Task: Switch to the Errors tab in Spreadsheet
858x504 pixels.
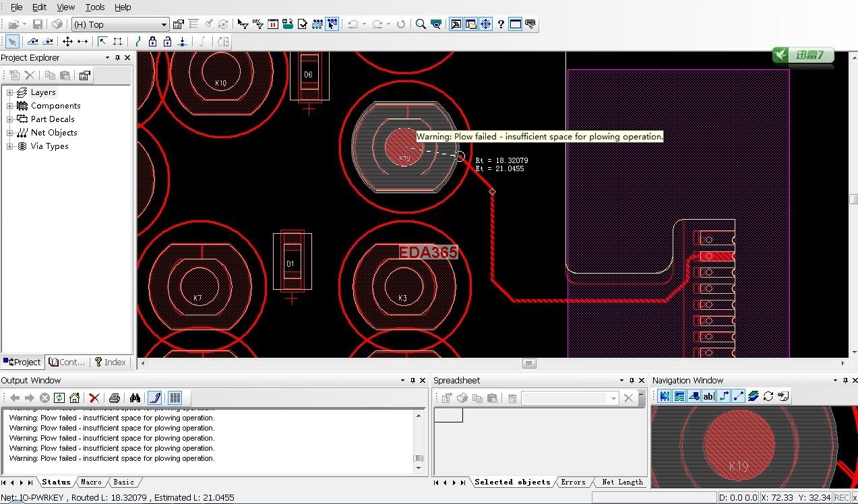Action: pyautogui.click(x=573, y=482)
